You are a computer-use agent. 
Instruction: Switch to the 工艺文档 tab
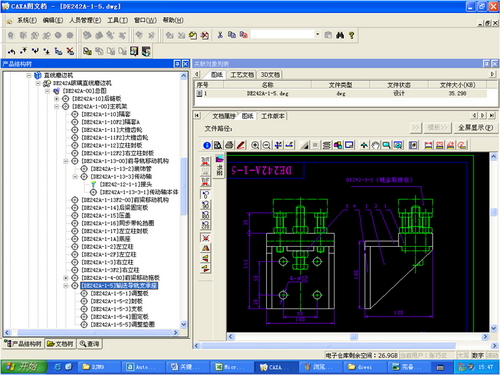[242, 75]
